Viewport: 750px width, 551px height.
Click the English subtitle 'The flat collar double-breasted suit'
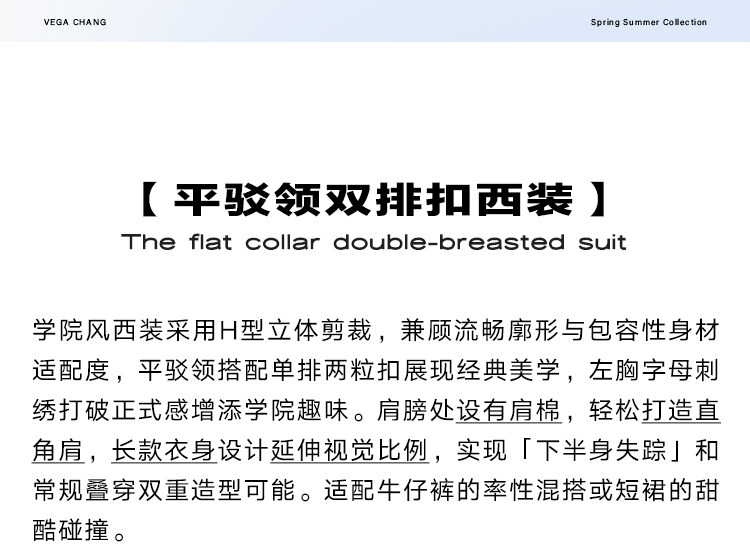pyautogui.click(x=374, y=242)
